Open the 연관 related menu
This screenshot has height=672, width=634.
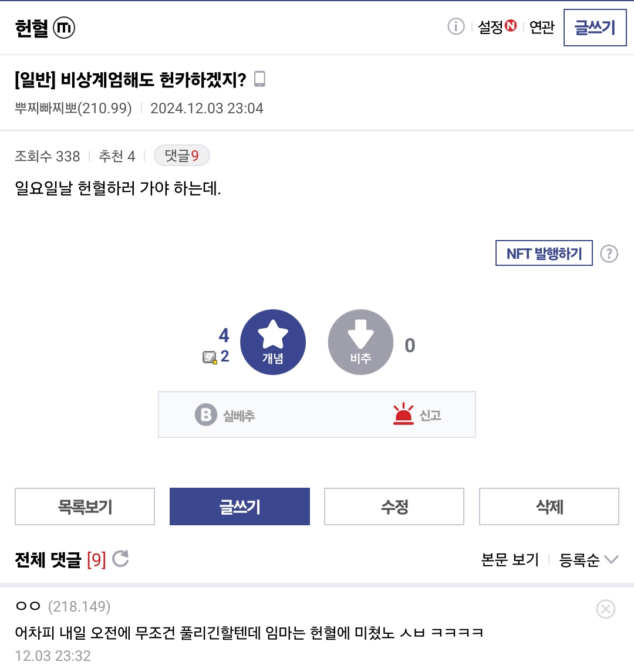point(542,27)
